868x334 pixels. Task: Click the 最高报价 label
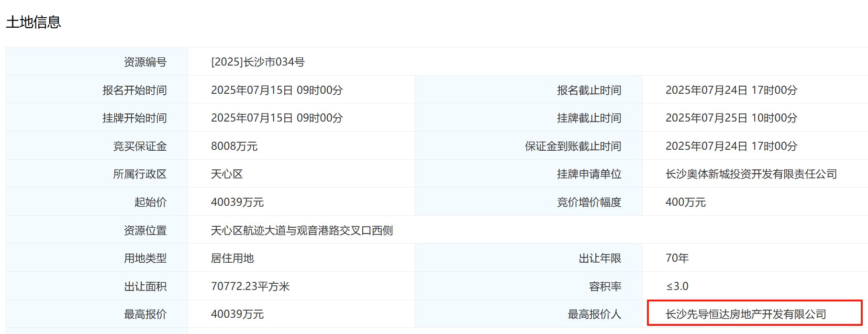[x=145, y=314]
